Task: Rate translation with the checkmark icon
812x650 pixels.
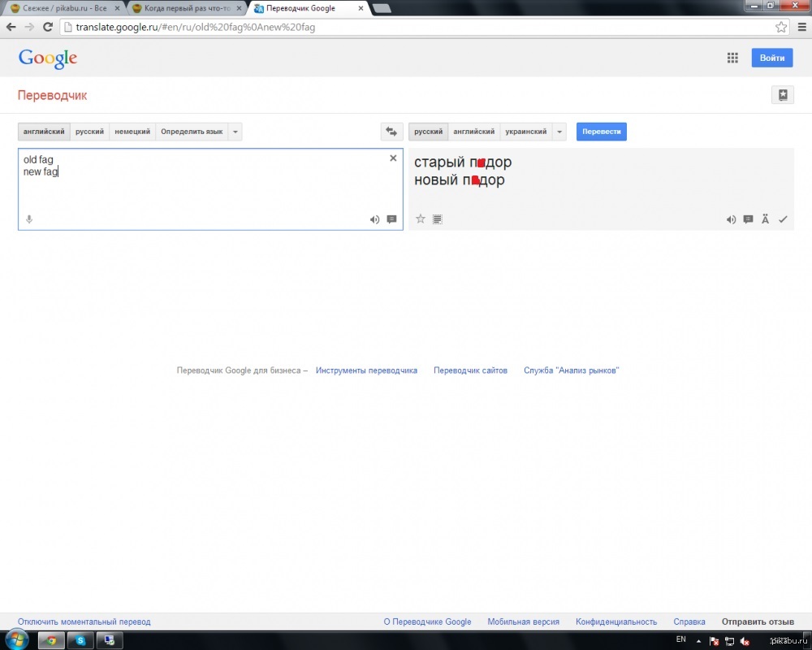Action: pos(783,219)
